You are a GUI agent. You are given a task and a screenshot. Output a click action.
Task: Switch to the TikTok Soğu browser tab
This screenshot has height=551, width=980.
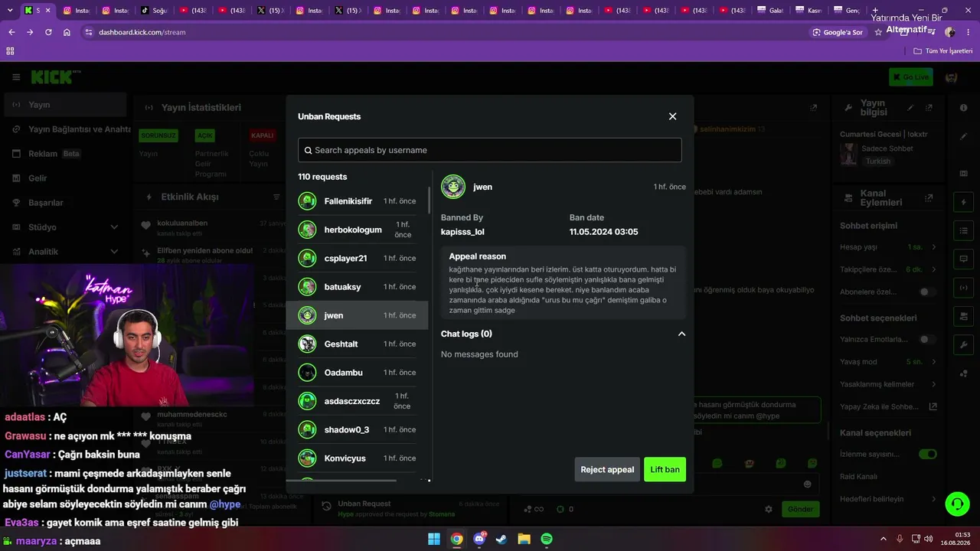click(153, 11)
